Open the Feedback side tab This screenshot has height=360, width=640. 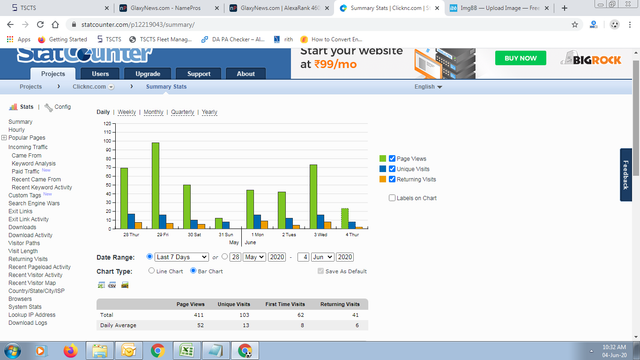point(626,175)
